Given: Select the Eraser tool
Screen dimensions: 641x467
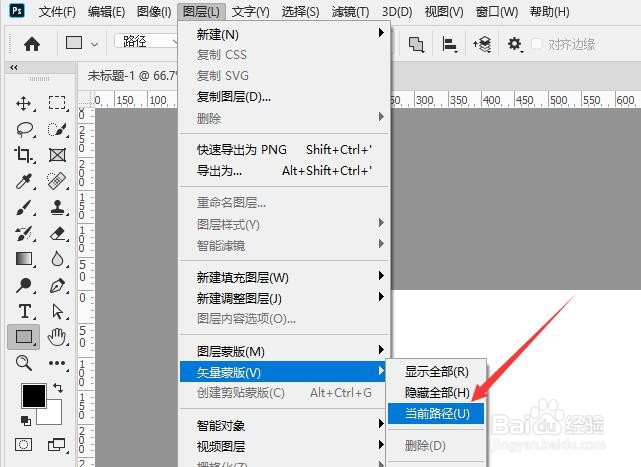Looking at the screenshot, I should tap(57, 234).
